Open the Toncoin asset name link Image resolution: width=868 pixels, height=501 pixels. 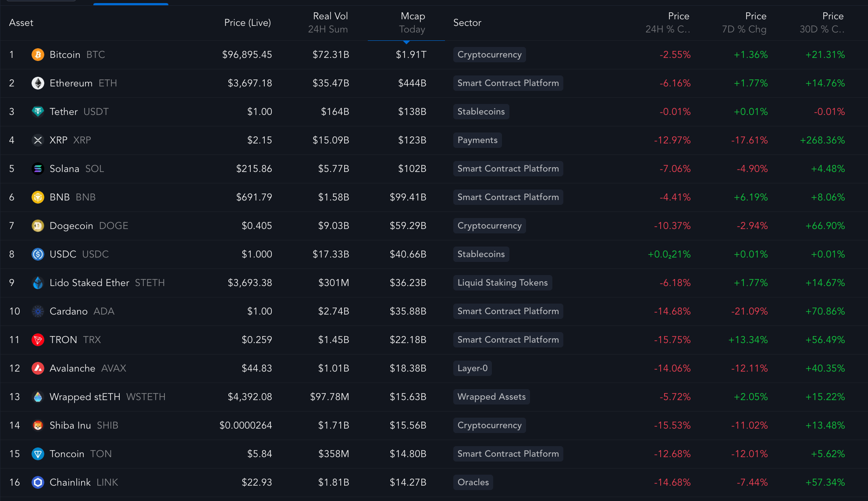tap(67, 454)
